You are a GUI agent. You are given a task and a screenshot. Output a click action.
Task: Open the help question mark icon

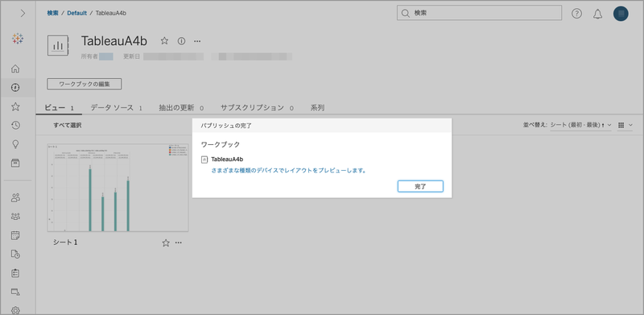[576, 14]
